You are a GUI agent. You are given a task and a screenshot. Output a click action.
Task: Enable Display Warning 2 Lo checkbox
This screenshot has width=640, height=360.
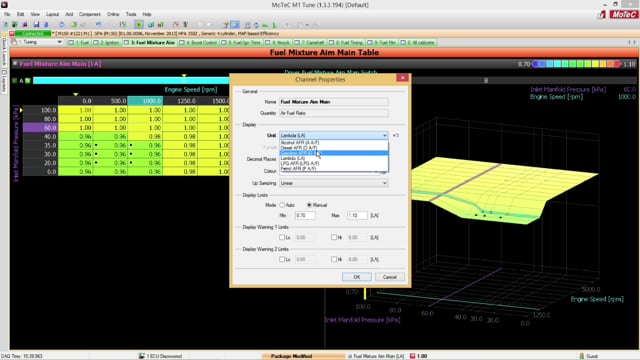(282, 259)
